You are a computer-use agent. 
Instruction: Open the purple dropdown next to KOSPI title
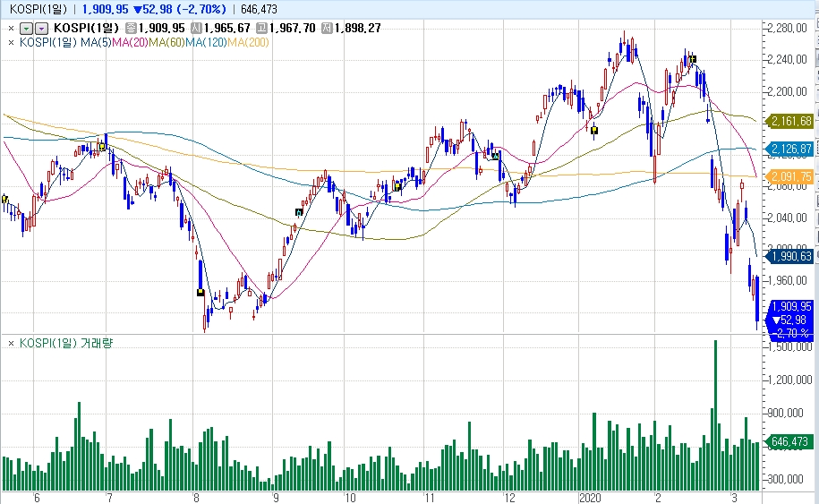(x=41, y=29)
